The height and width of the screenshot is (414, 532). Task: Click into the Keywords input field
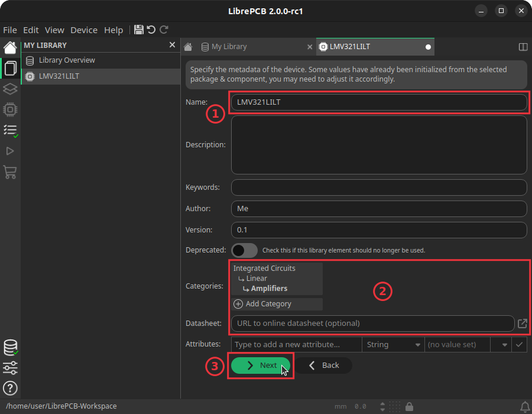pyautogui.click(x=378, y=187)
